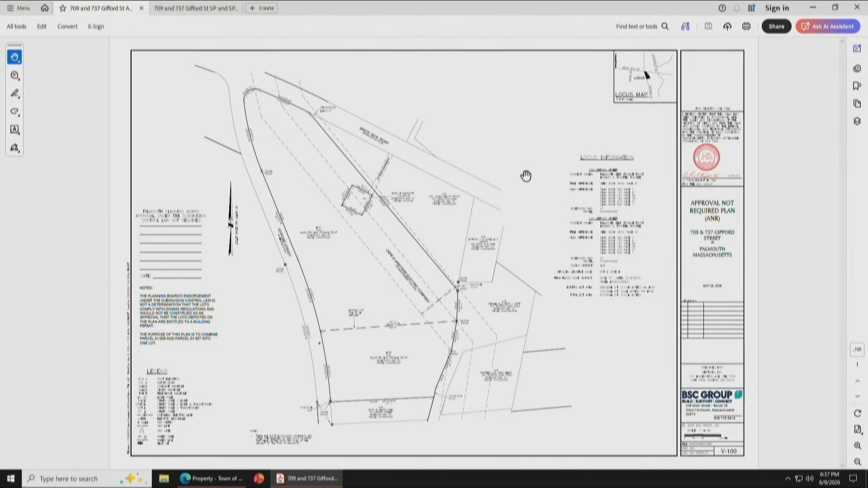Open Windows Start menu
The height and width of the screenshot is (488, 868).
(10, 479)
